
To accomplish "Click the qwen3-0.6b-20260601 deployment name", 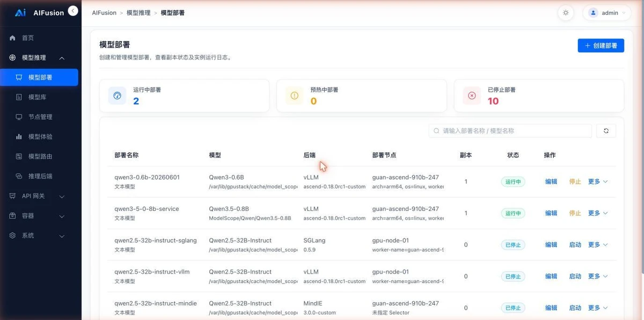I will click(x=147, y=177).
